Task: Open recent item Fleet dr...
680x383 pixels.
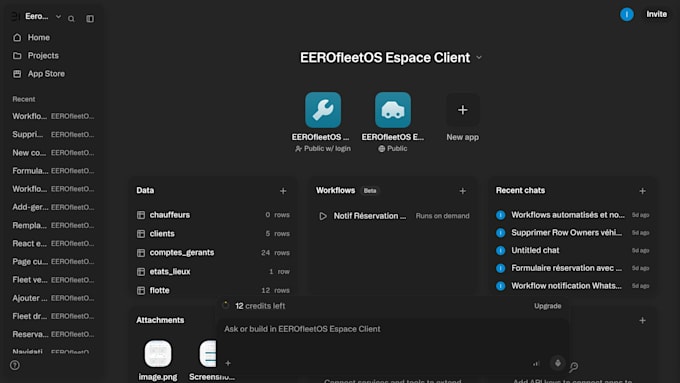Action: point(53,316)
